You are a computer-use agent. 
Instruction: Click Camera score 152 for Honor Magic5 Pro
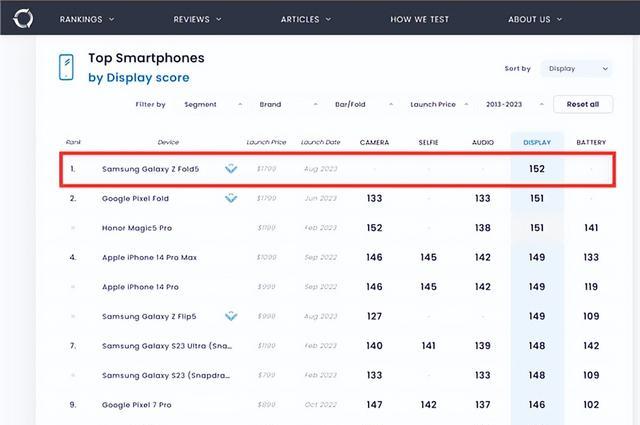[x=374, y=228]
